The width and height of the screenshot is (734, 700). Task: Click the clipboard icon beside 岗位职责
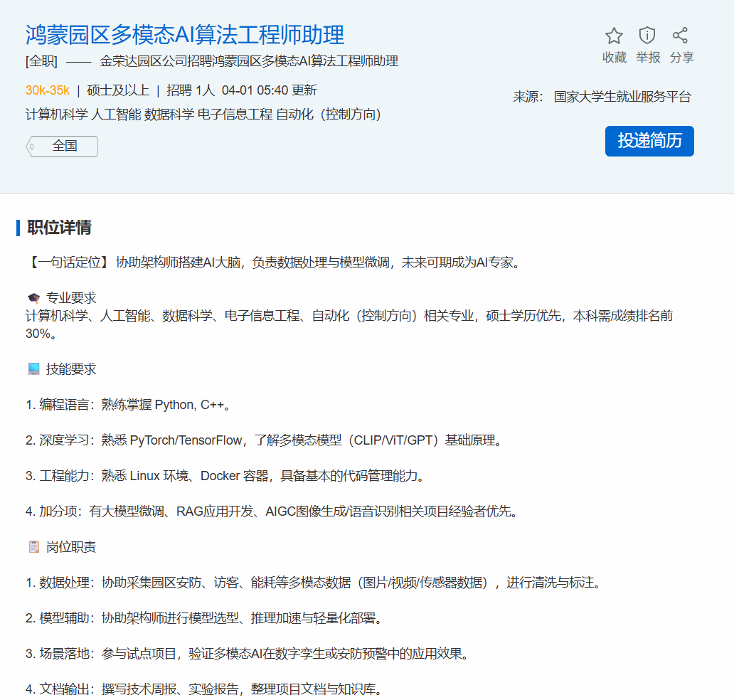tap(33, 547)
